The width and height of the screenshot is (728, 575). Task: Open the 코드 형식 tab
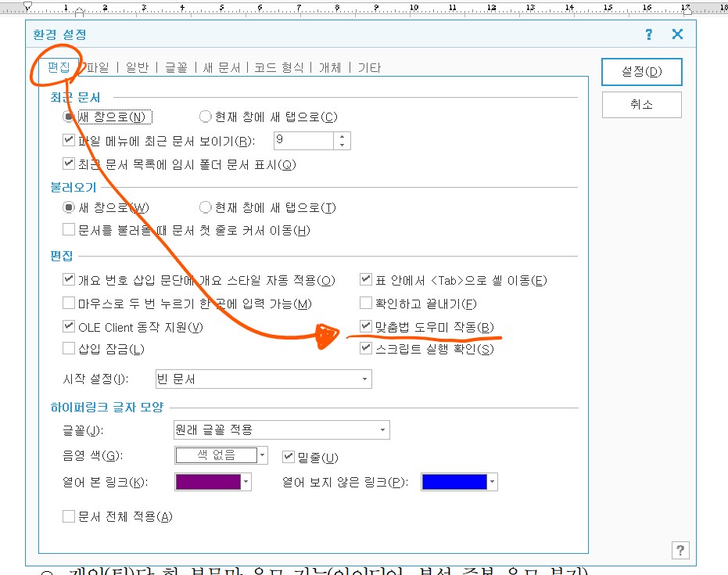click(x=278, y=66)
